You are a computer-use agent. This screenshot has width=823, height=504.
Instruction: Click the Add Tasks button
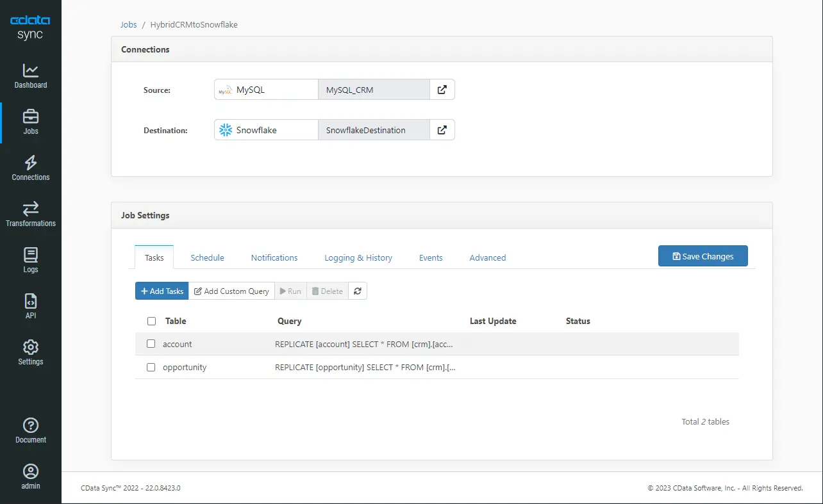162,291
